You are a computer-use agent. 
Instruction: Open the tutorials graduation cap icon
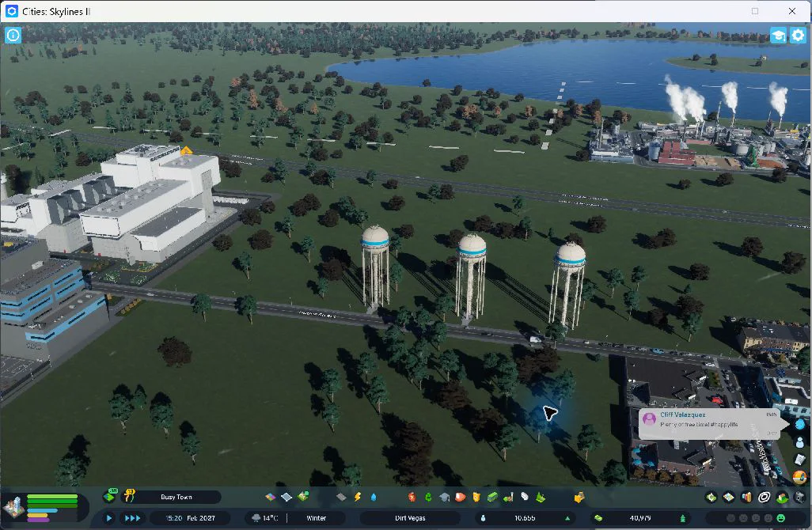(778, 35)
